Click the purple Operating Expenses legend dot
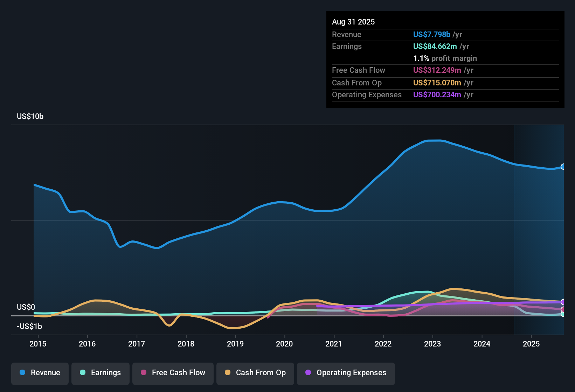 point(308,373)
